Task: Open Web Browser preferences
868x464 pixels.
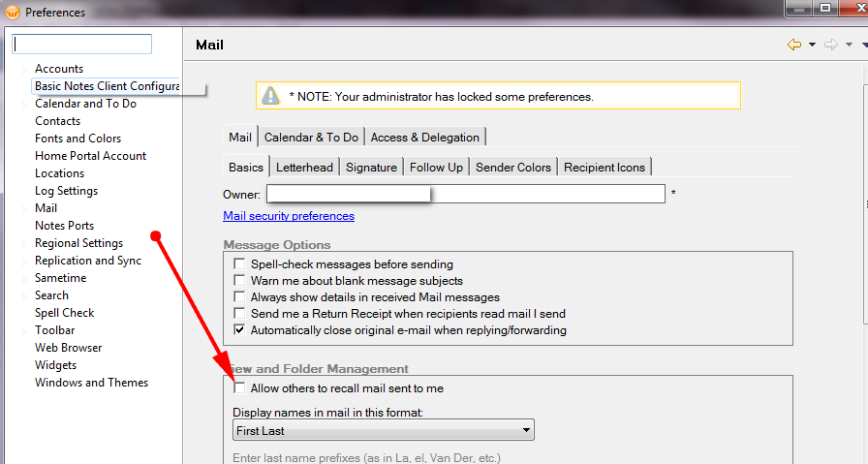Action: coord(68,348)
